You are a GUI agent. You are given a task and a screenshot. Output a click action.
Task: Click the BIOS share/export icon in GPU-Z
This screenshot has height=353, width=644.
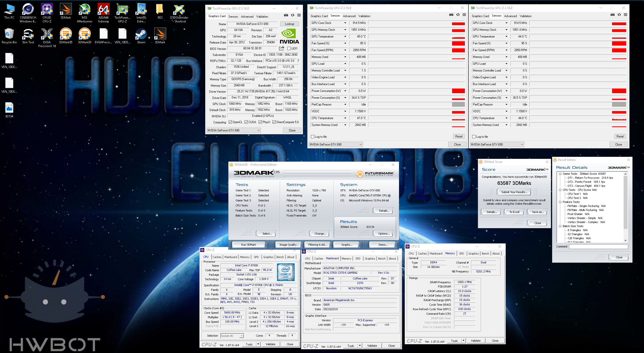pyautogui.click(x=281, y=48)
